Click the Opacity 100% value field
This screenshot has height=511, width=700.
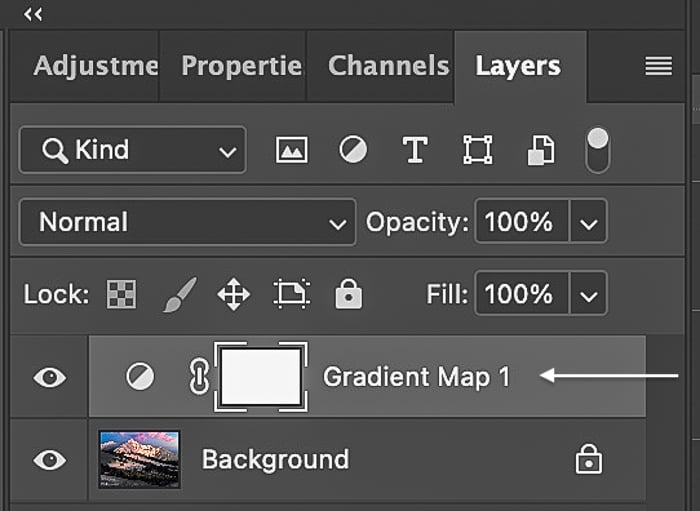[522, 222]
